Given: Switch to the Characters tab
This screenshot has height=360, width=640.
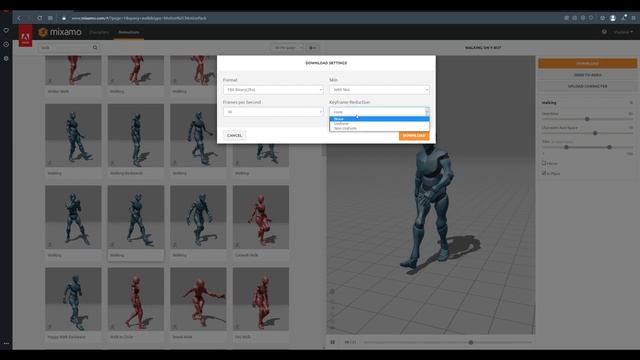Looking at the screenshot, I should click(x=99, y=32).
